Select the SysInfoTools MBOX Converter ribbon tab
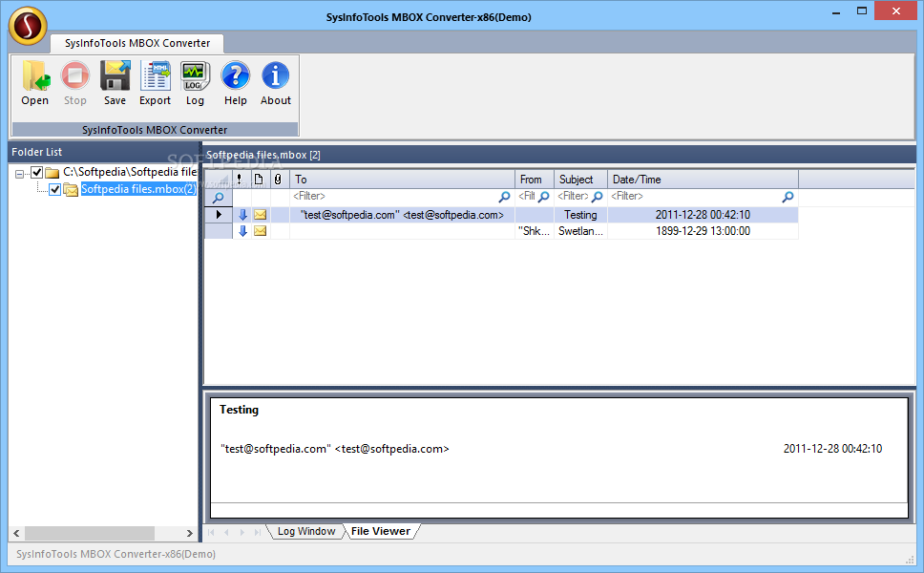The height and width of the screenshot is (573, 924). point(137,43)
